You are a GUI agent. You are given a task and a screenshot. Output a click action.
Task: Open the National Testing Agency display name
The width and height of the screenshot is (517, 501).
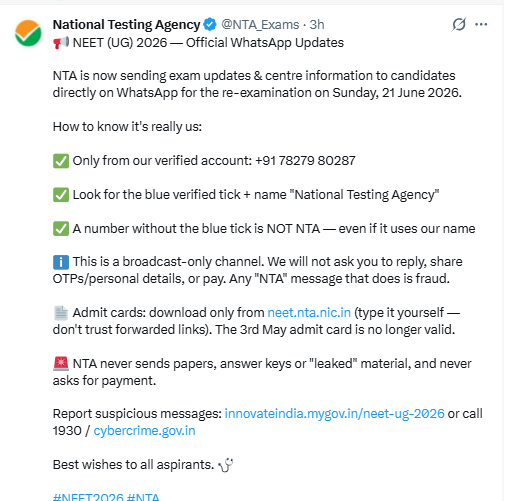126,25
